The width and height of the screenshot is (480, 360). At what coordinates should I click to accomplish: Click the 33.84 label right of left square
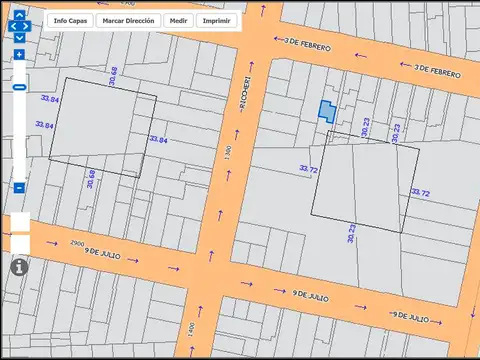click(158, 139)
